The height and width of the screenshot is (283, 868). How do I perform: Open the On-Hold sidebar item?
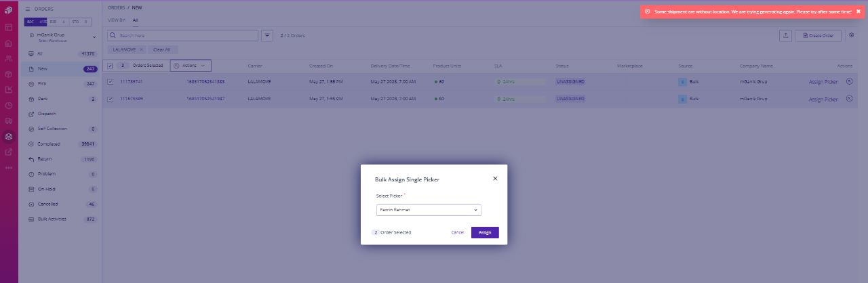(x=62, y=189)
